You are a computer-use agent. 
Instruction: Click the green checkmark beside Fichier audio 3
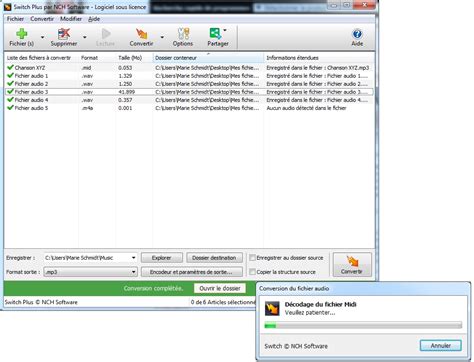tap(10, 91)
